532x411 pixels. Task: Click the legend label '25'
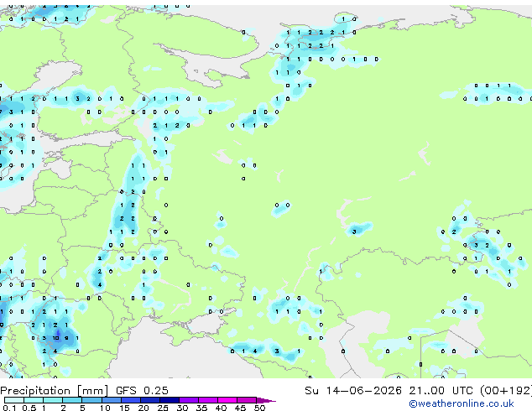(x=163, y=408)
